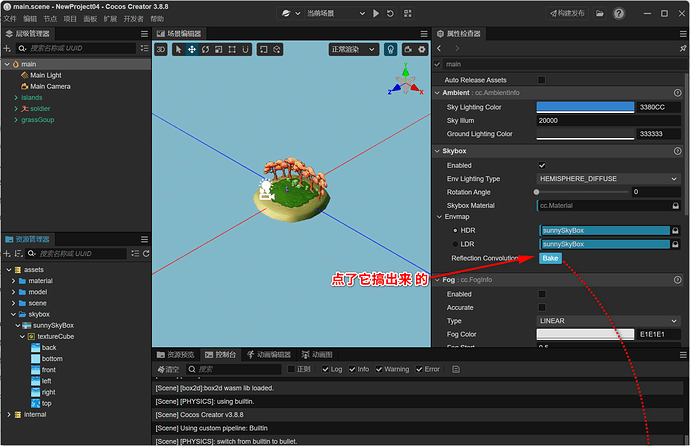Screen dimensions: 690x446
Task: Switch to the Console tab
Action: coord(221,355)
